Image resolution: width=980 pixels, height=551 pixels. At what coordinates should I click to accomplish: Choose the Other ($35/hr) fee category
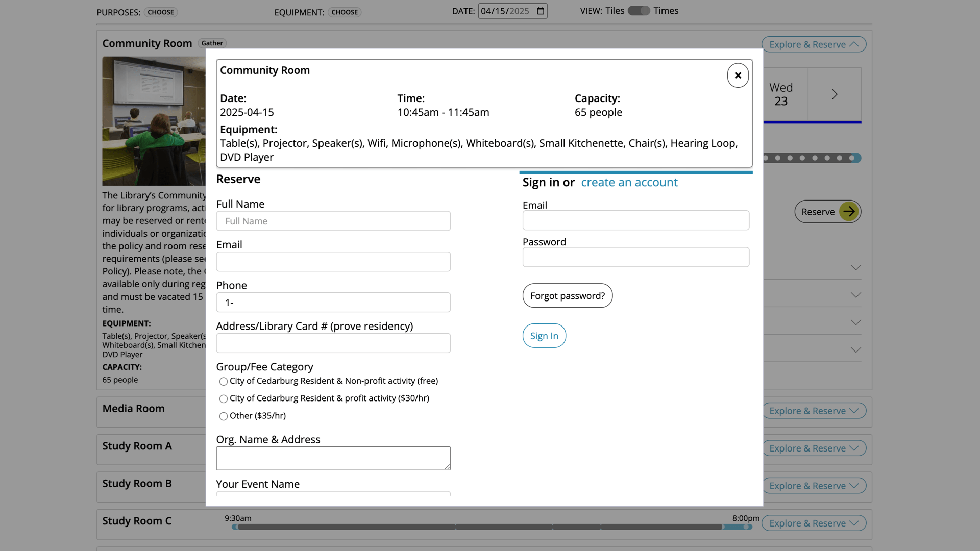click(224, 416)
